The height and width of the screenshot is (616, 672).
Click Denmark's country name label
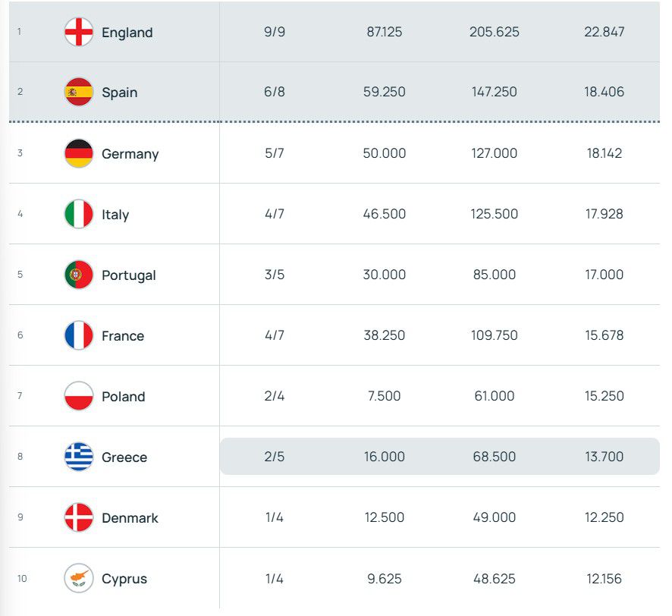129,517
